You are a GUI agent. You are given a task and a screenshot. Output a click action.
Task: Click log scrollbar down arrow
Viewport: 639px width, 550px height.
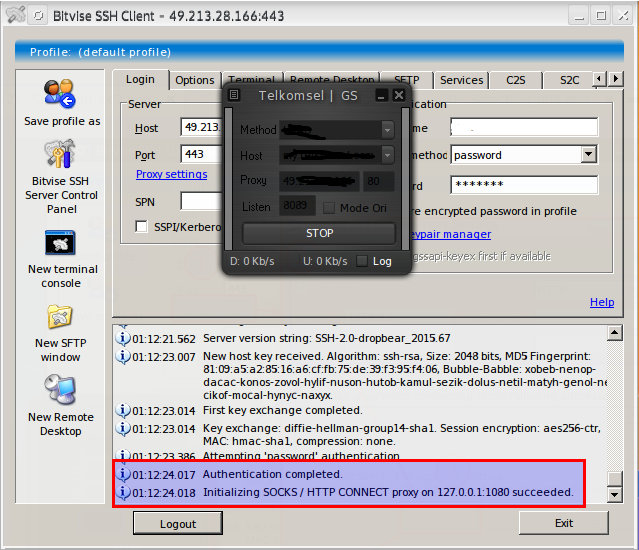[x=615, y=495]
